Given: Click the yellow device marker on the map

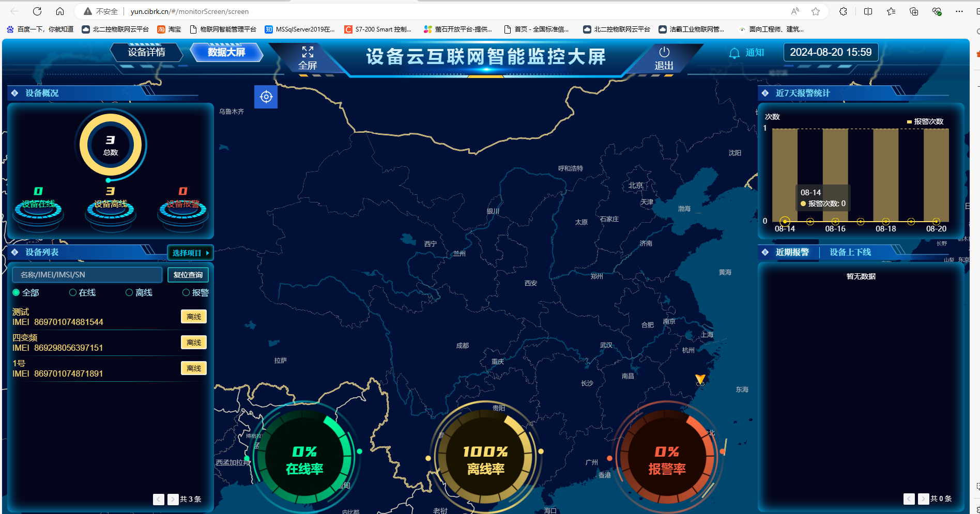Looking at the screenshot, I should tap(700, 380).
